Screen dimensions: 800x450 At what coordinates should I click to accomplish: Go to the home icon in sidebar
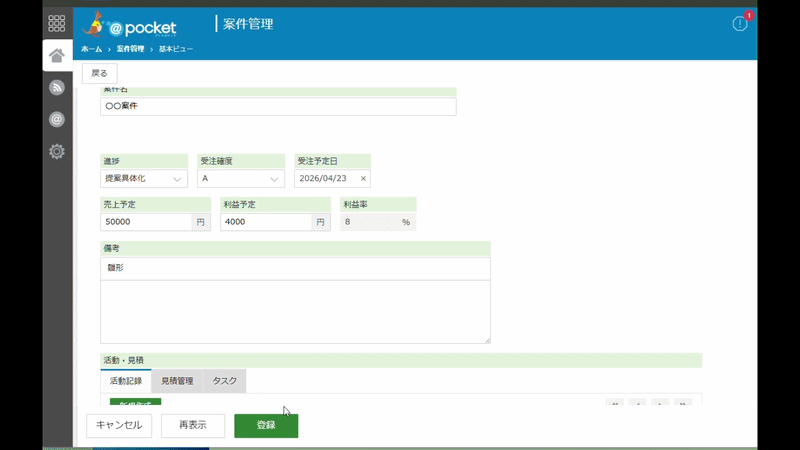point(57,55)
